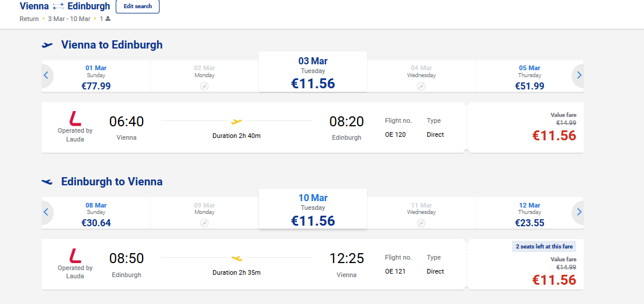This screenshot has width=644, height=304.
Task: Choose the 12 Mar Thursday €23.55 return date
Action: [x=529, y=214]
